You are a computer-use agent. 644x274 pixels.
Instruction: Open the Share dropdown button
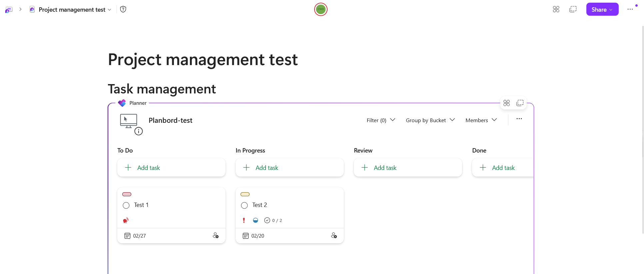pyautogui.click(x=602, y=9)
